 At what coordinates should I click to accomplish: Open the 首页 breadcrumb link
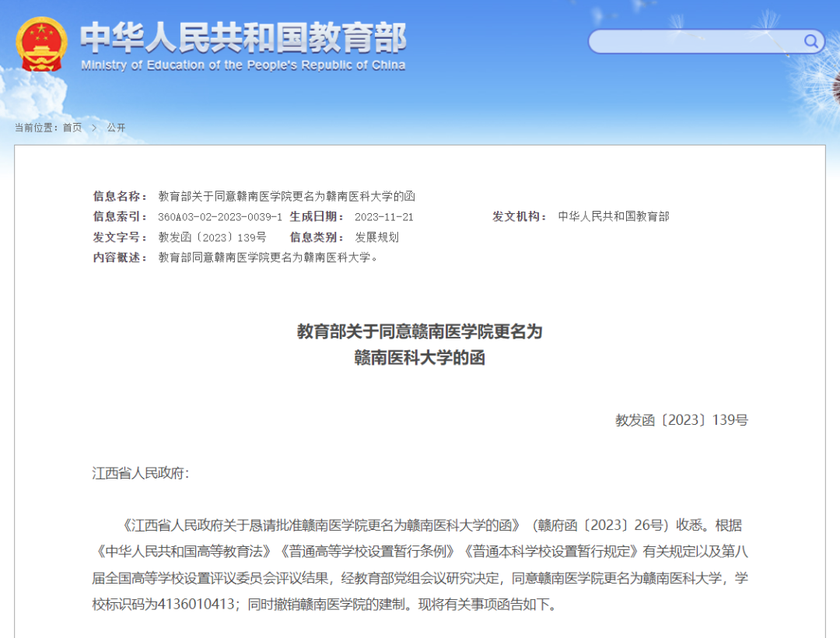(72, 128)
